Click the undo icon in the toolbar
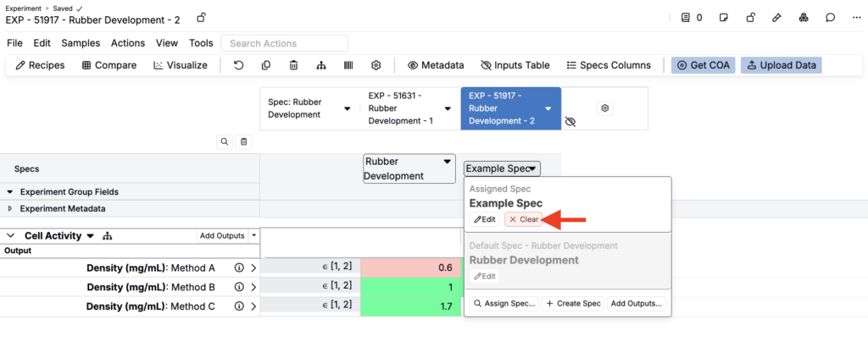Viewport: 868px width, 342px height. click(239, 65)
